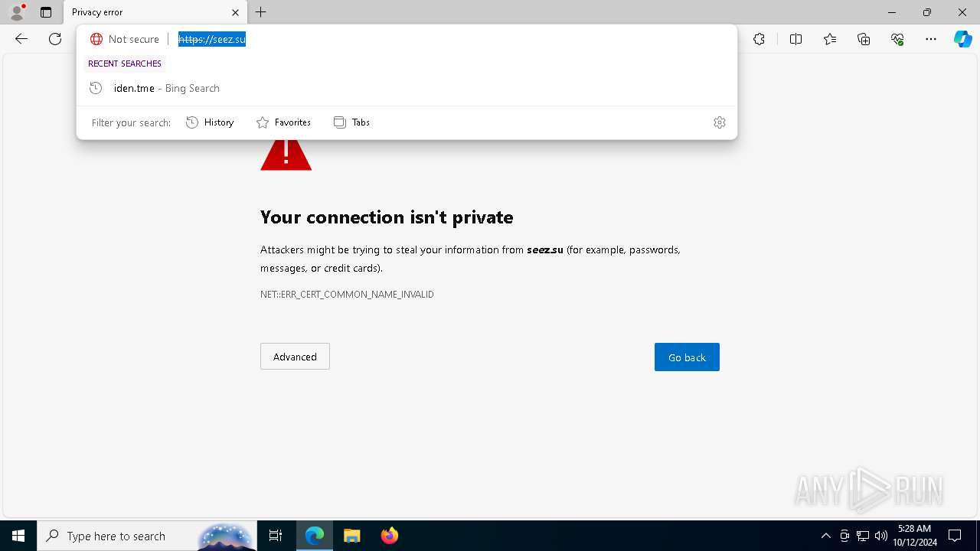Click the Advanced button

[295, 357]
